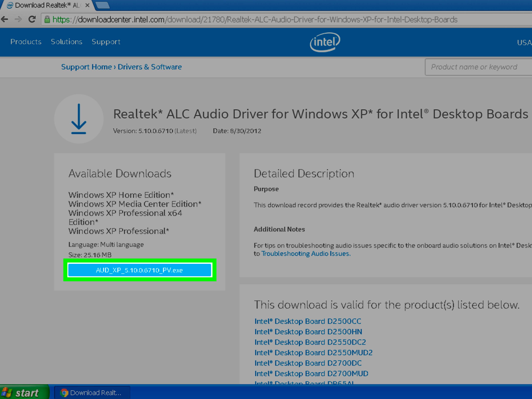
Task: Click Language: Multi language text
Action: pyautogui.click(x=106, y=245)
